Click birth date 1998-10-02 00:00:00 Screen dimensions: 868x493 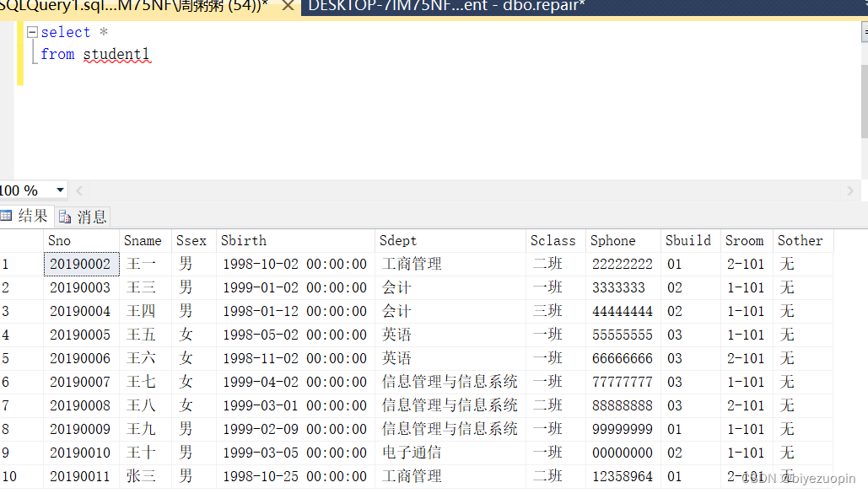click(x=295, y=264)
